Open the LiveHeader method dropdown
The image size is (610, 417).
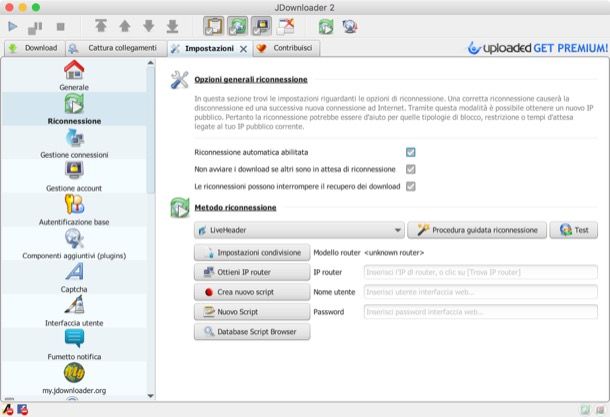tap(299, 230)
